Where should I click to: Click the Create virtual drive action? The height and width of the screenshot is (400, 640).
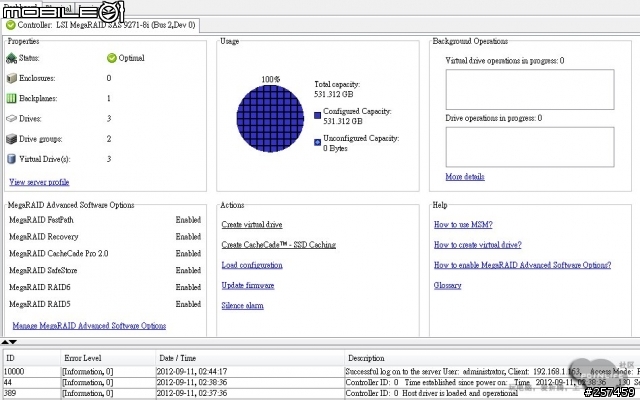(252, 224)
